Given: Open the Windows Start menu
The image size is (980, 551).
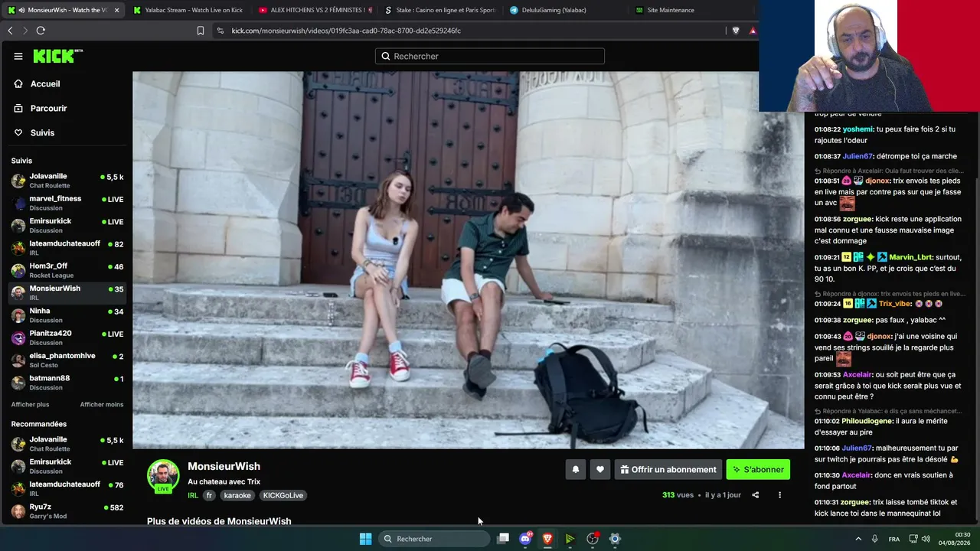Looking at the screenshot, I should pos(365,539).
